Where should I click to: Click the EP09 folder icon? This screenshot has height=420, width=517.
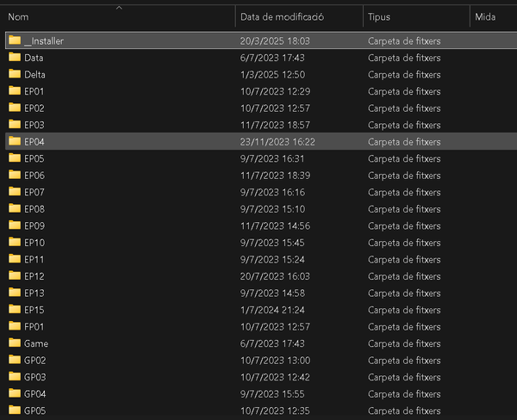coord(15,225)
